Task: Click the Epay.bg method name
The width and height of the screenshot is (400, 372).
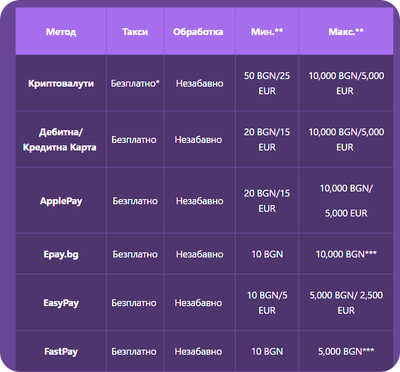Action: click(x=61, y=254)
